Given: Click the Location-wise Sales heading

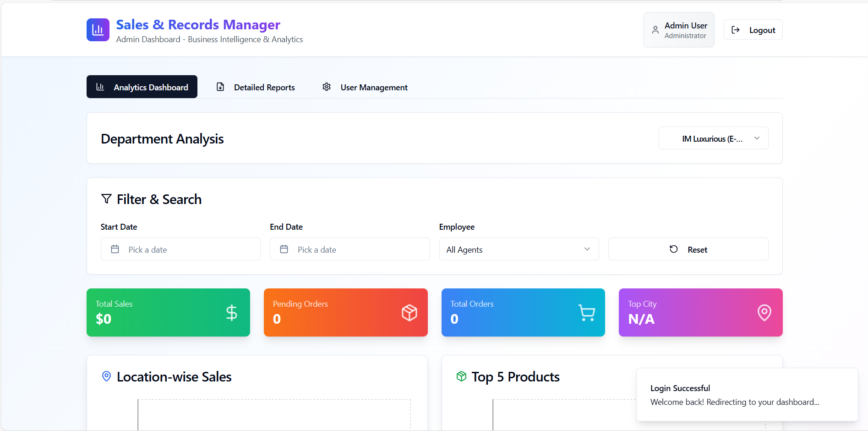Looking at the screenshot, I should coord(174,376).
